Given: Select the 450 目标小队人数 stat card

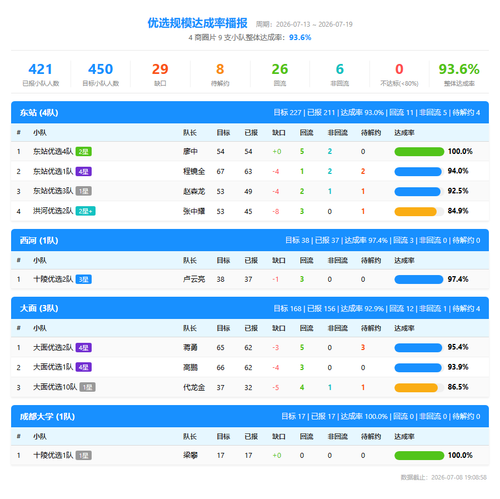Looking at the screenshot, I should [101, 74].
